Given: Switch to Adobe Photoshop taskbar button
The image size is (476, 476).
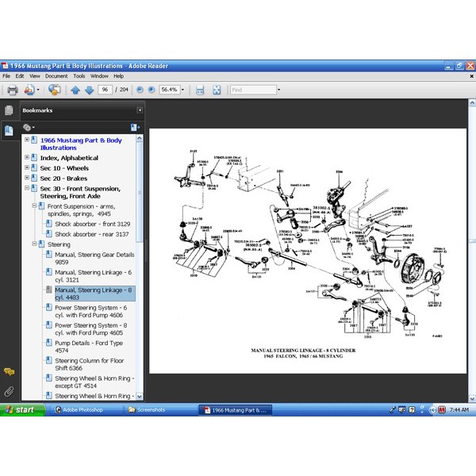Looking at the screenshot, I should click(x=85, y=410).
